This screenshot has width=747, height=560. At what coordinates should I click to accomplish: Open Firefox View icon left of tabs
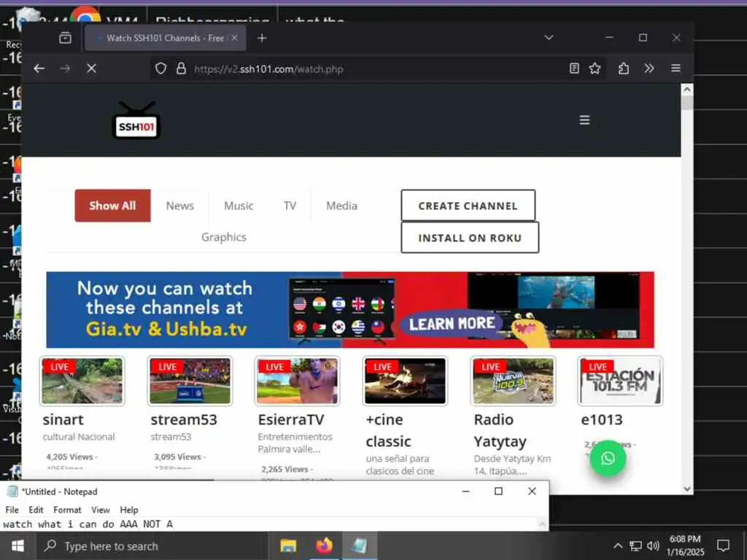pyautogui.click(x=65, y=38)
